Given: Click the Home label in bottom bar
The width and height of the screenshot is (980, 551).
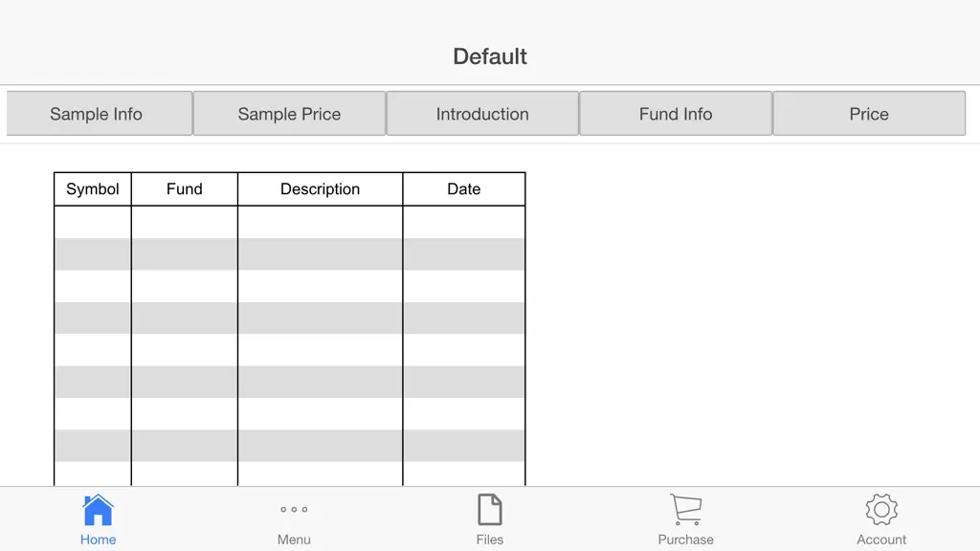Looking at the screenshot, I should pyautogui.click(x=99, y=540).
